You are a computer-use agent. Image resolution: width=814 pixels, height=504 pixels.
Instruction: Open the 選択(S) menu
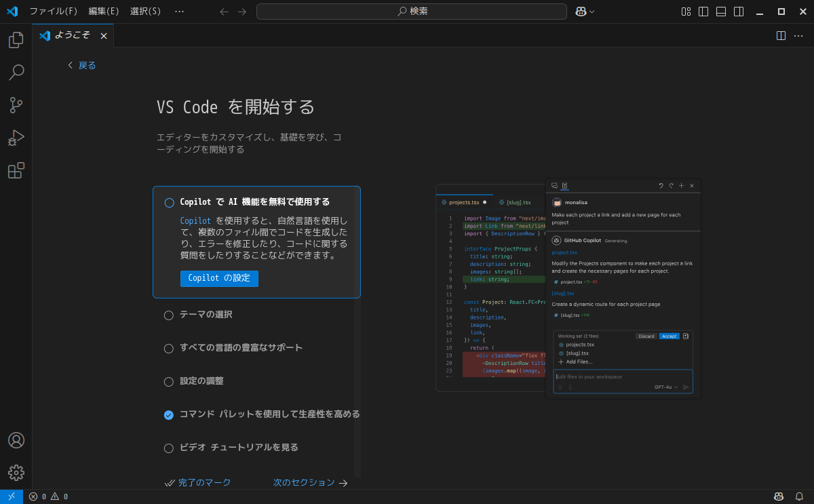point(145,12)
